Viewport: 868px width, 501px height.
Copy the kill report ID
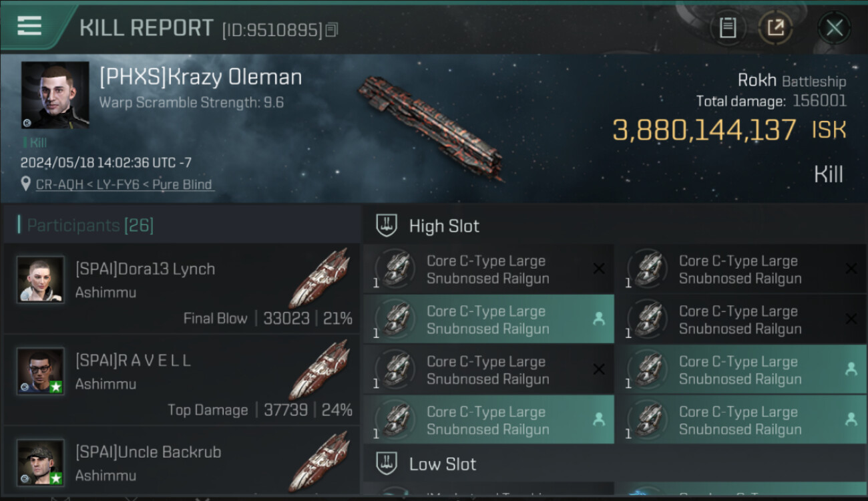click(x=332, y=29)
